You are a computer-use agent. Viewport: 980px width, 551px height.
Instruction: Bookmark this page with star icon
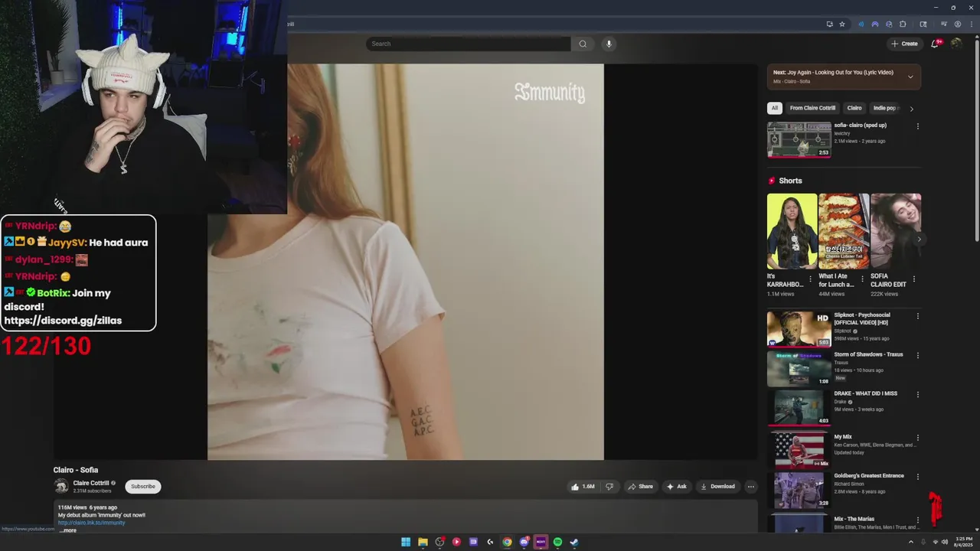pos(842,24)
